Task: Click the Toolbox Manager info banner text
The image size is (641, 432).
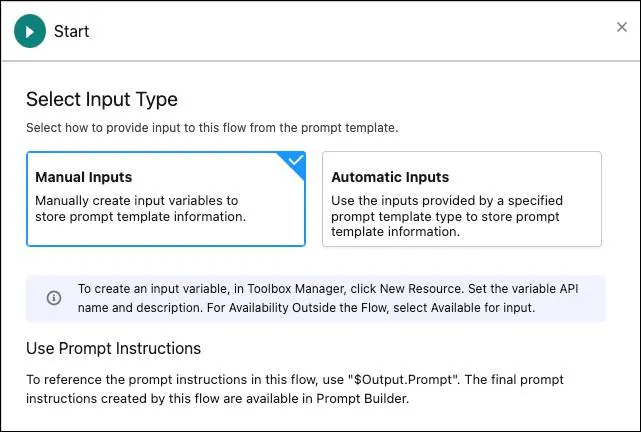Action: (x=328, y=298)
